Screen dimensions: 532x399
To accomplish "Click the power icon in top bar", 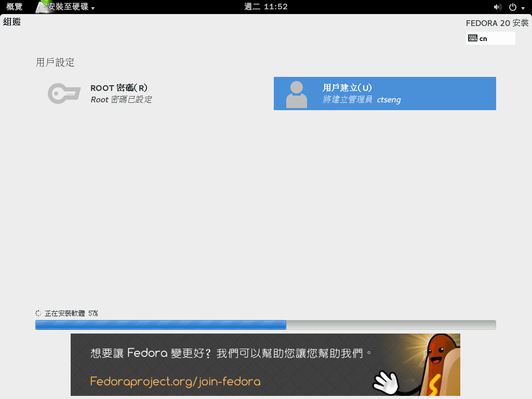I will [x=513, y=7].
